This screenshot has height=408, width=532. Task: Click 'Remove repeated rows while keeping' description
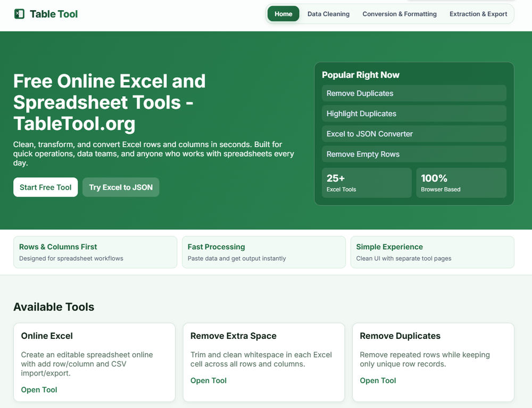(425, 359)
